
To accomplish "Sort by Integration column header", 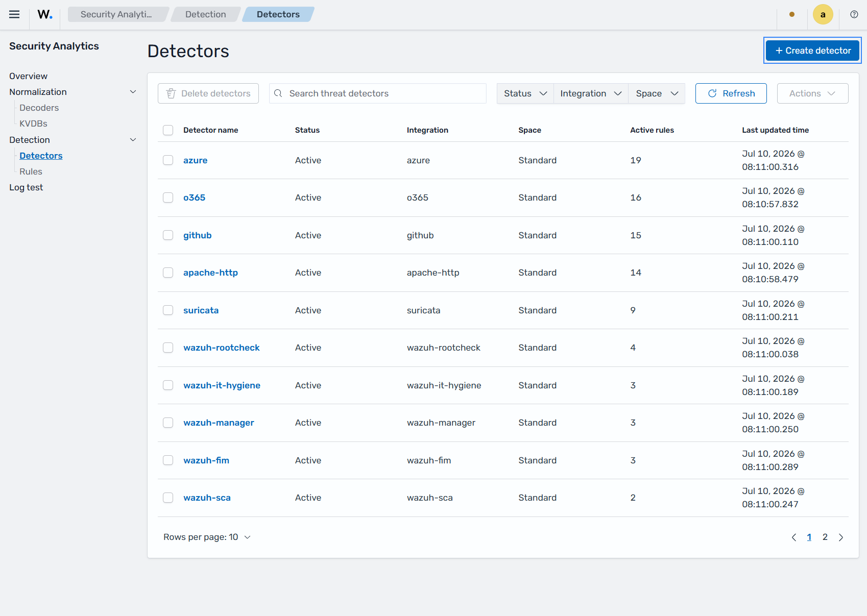I will point(427,130).
